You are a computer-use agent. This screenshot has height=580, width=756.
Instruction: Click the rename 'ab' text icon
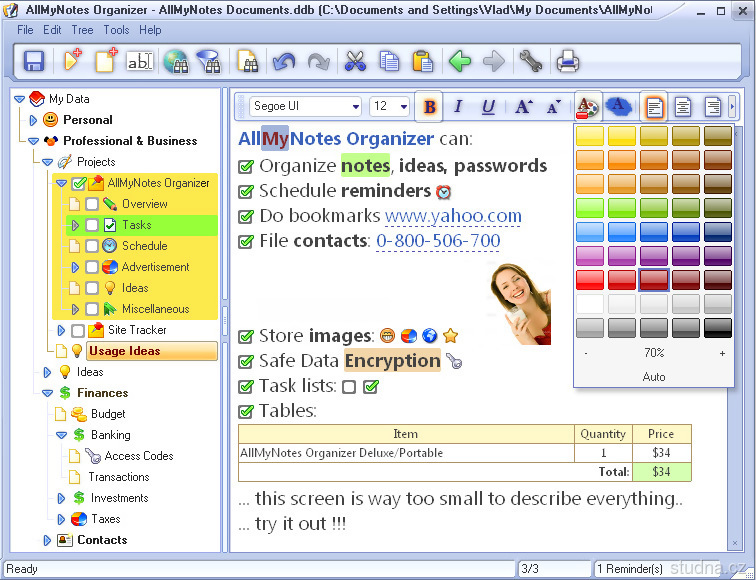[x=139, y=62]
